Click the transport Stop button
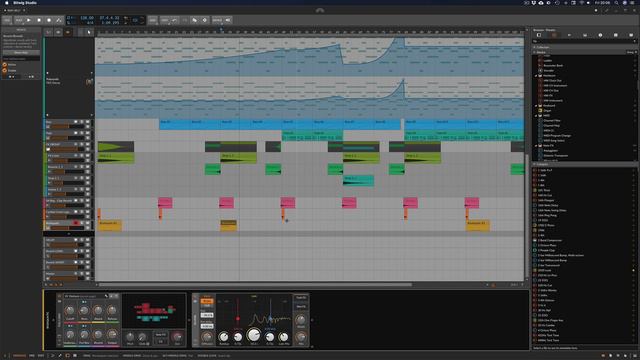 pos(39,20)
